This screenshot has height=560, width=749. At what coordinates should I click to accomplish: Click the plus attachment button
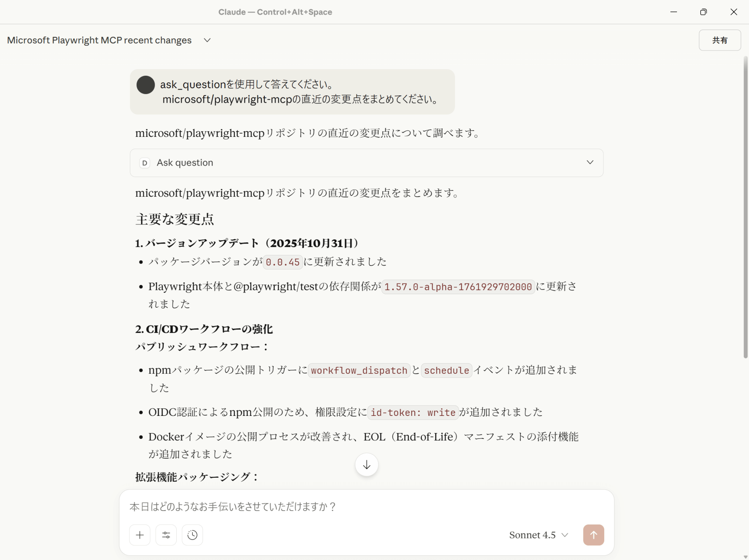[x=140, y=535]
